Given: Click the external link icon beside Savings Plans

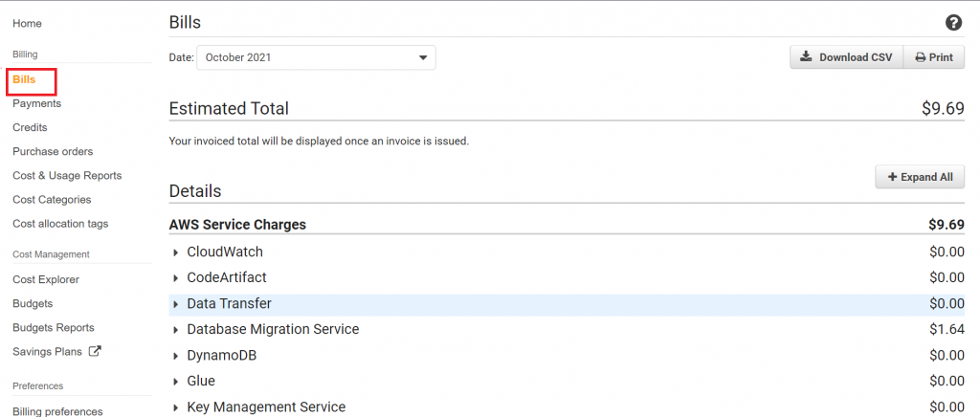Looking at the screenshot, I should click(x=95, y=351).
